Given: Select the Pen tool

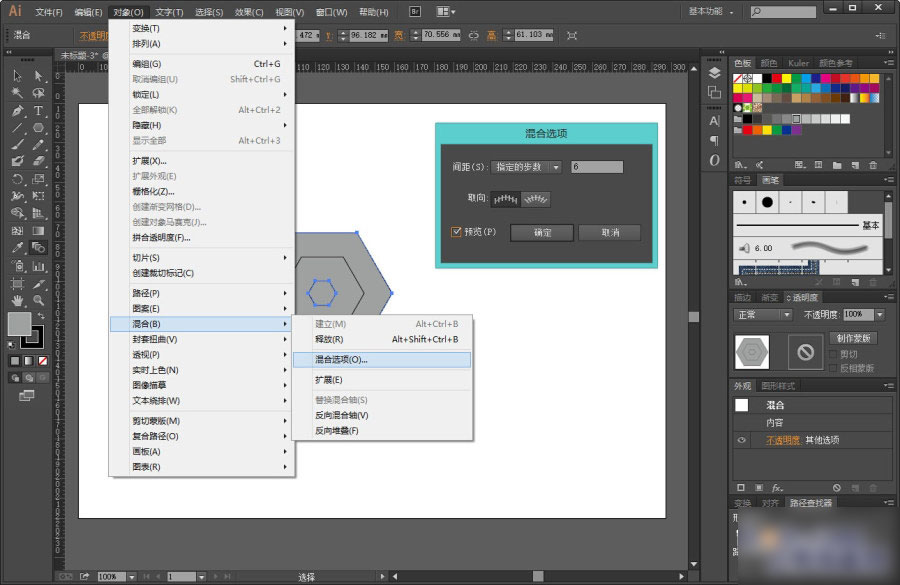Looking at the screenshot, I should (x=17, y=111).
